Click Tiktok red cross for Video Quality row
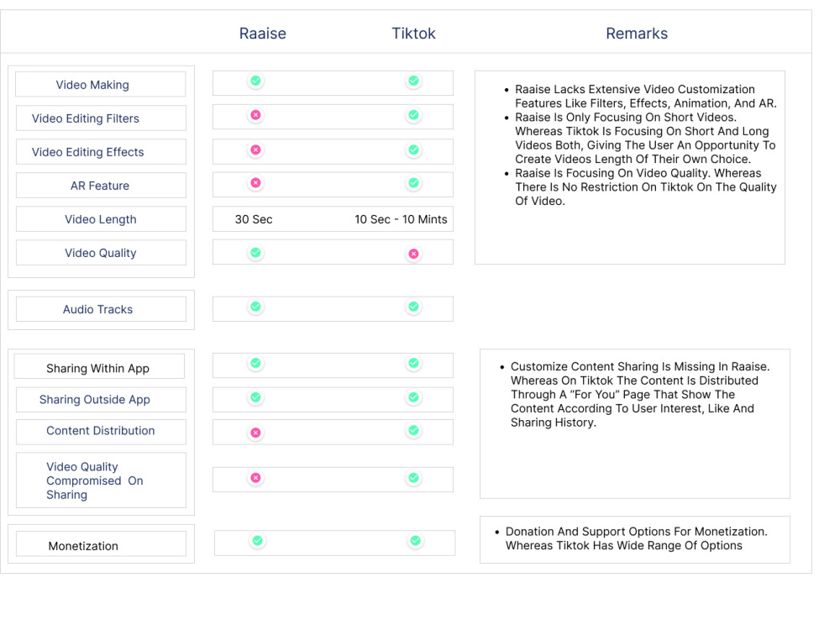This screenshot has height=630, width=840. coord(413,254)
